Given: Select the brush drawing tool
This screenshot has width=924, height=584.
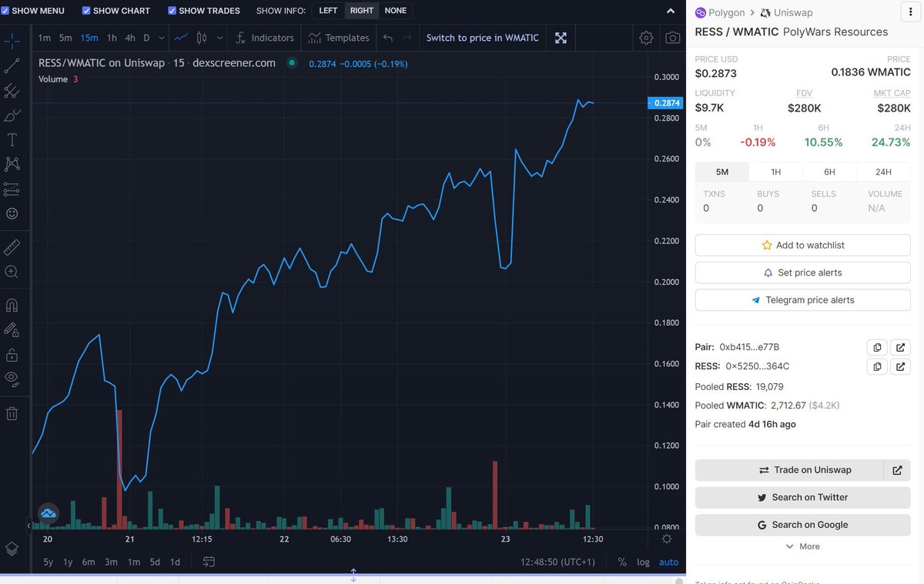Looking at the screenshot, I should click(x=12, y=116).
